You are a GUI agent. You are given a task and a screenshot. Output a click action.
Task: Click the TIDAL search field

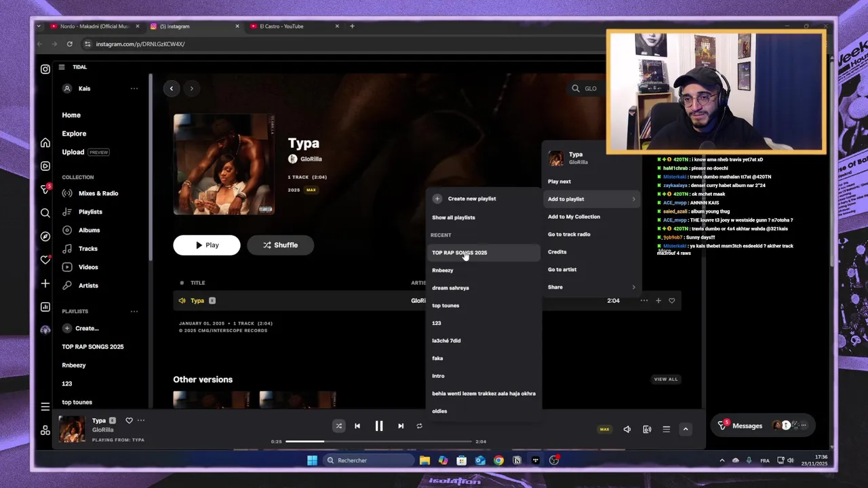587,88
